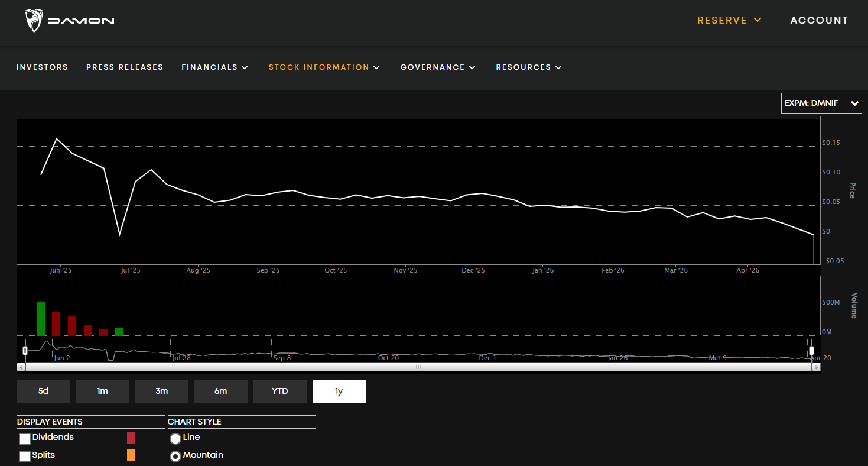Click the red Dividends color swatch

click(x=131, y=438)
